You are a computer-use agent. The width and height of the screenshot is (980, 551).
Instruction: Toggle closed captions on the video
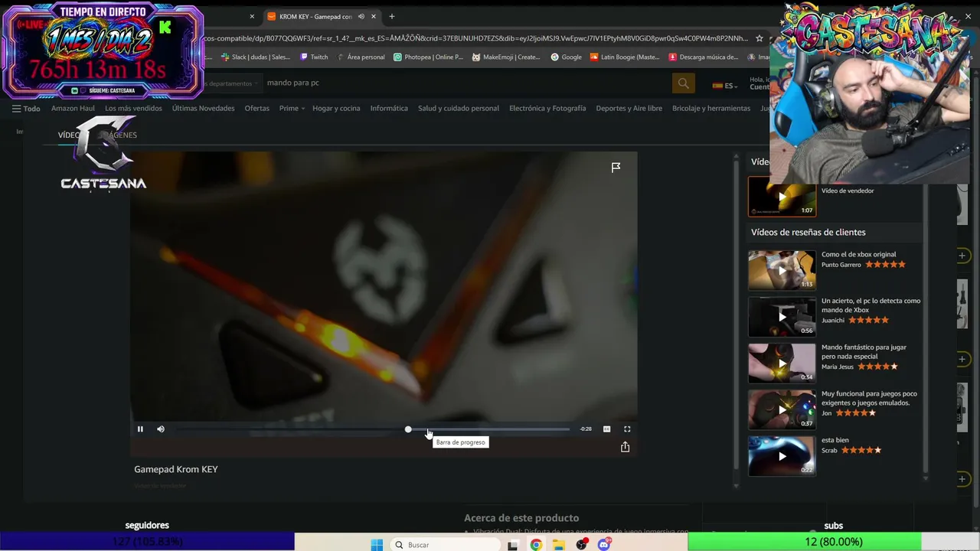[607, 429]
